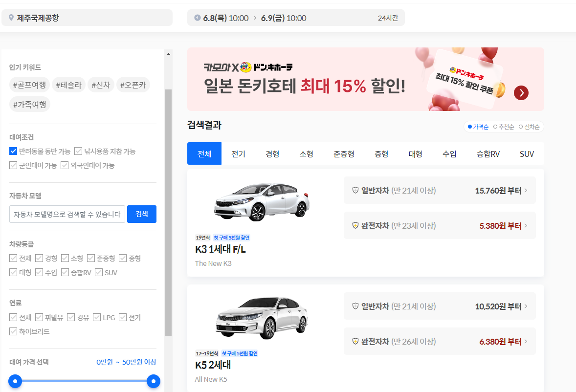The height and width of the screenshot is (392, 576).
Task: Enable the 외국인대여 가능 checkbox
Action: pos(64,165)
